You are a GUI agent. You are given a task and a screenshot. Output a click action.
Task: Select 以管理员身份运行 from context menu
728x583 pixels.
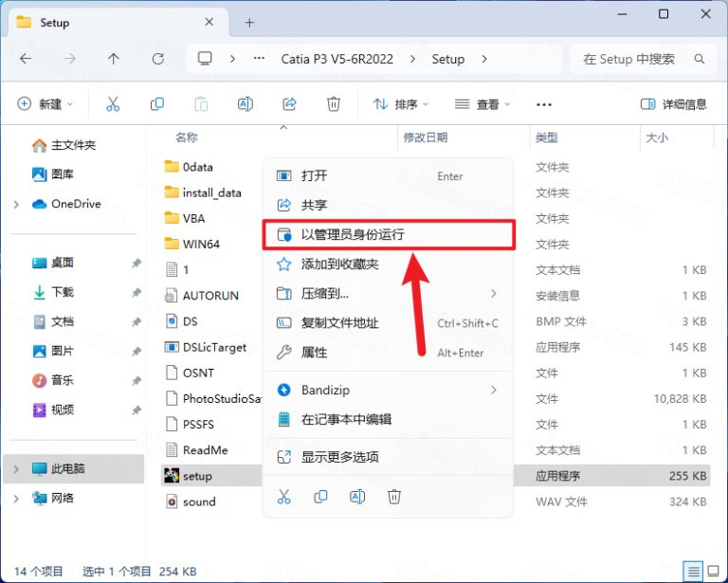[x=353, y=233]
